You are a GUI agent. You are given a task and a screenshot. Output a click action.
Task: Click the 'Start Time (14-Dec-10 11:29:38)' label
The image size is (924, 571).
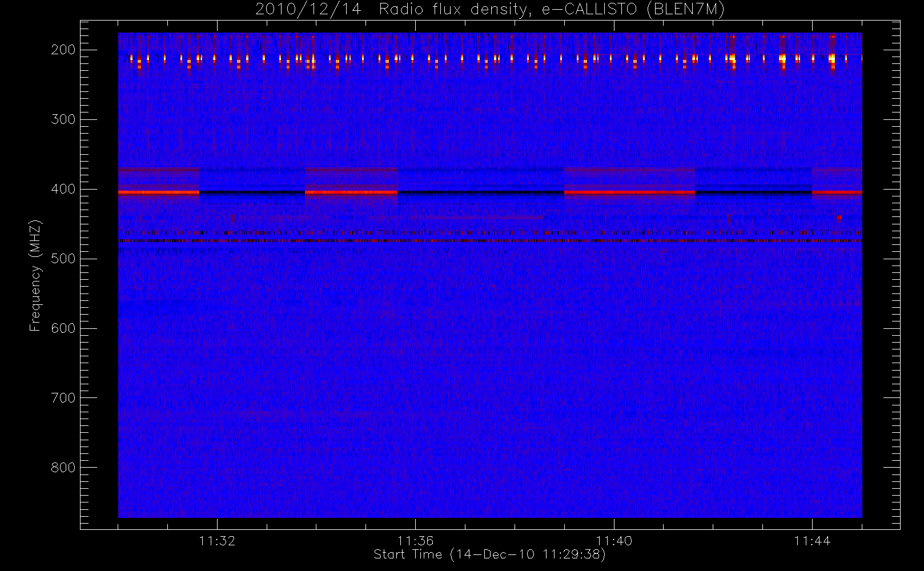[x=489, y=554]
